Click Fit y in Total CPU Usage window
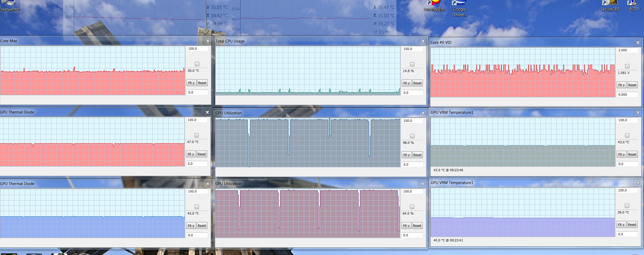 [406, 83]
